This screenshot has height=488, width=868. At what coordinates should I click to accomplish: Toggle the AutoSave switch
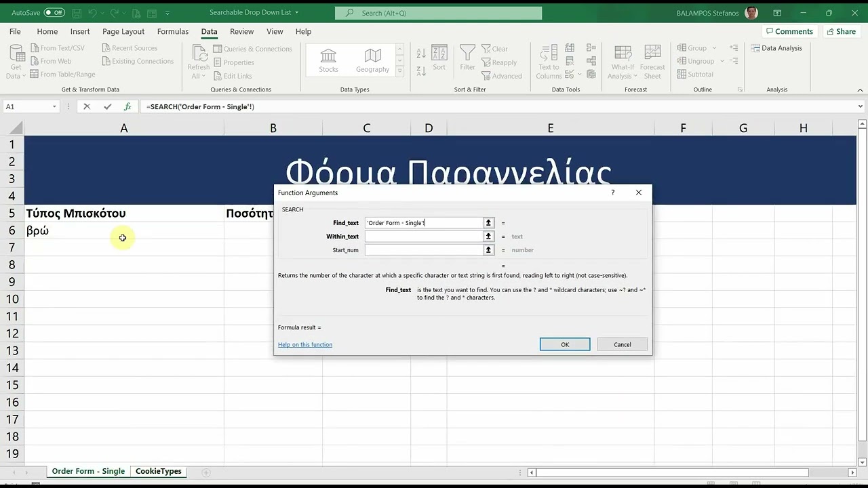pyautogui.click(x=54, y=13)
